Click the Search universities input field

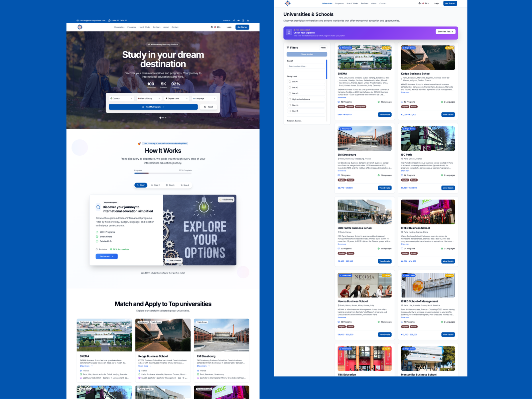click(x=306, y=66)
